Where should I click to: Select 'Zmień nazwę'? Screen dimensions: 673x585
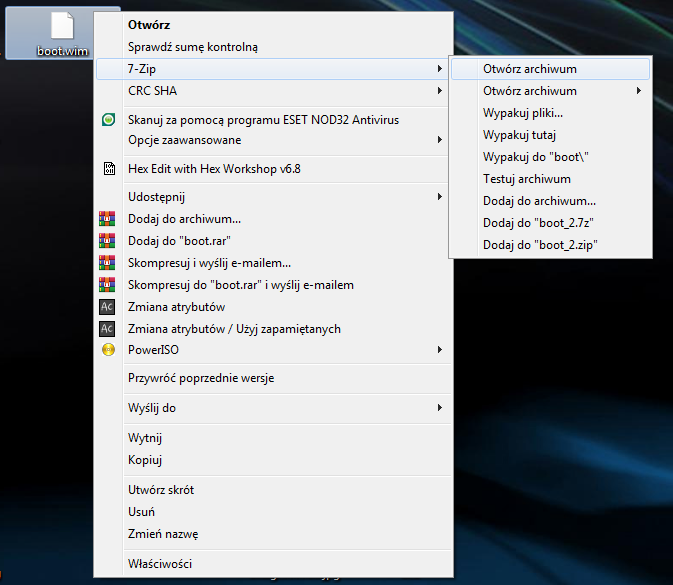click(274, 534)
